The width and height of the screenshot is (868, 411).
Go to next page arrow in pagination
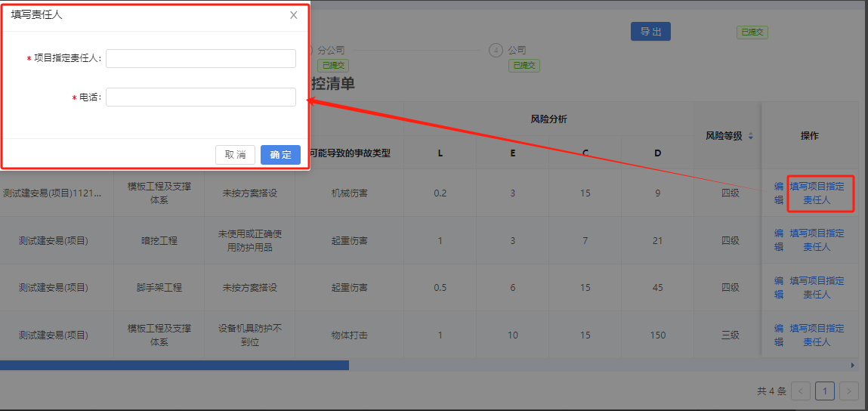[x=850, y=391]
